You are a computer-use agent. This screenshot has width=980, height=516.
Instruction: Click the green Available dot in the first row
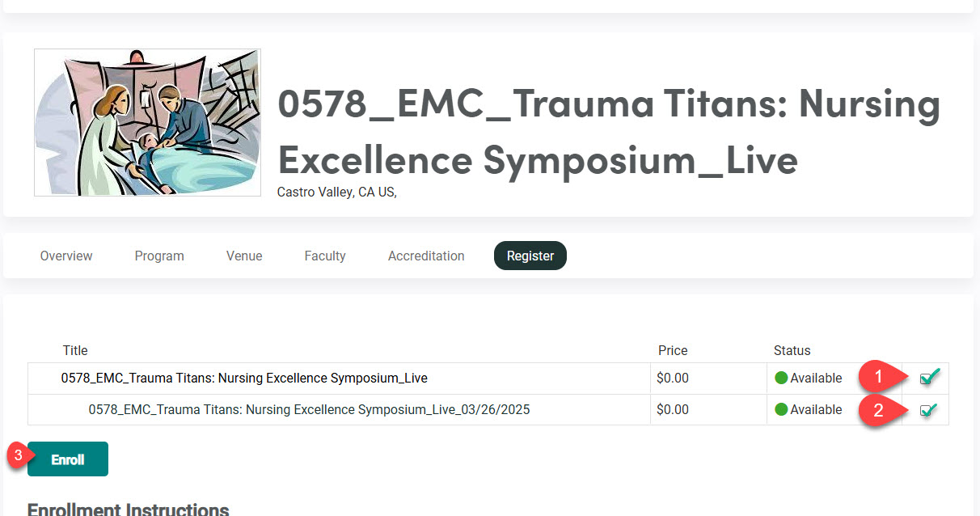[x=781, y=378]
